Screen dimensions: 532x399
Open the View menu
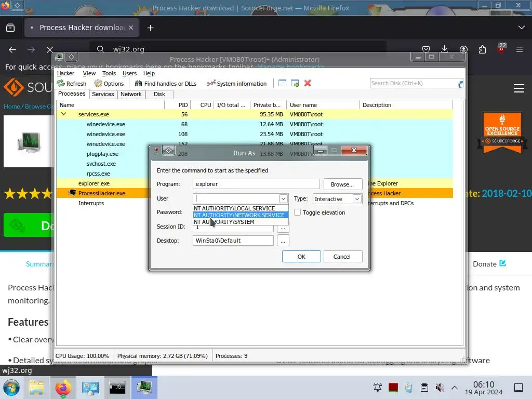click(x=89, y=73)
